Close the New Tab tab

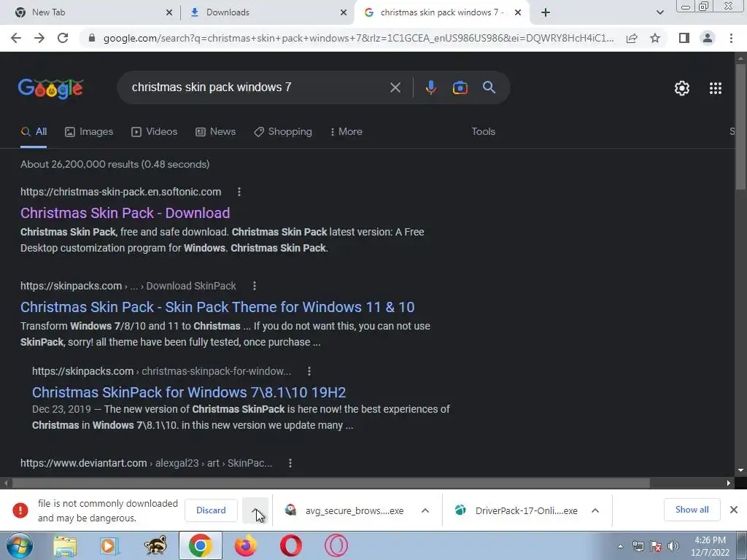pos(169,12)
